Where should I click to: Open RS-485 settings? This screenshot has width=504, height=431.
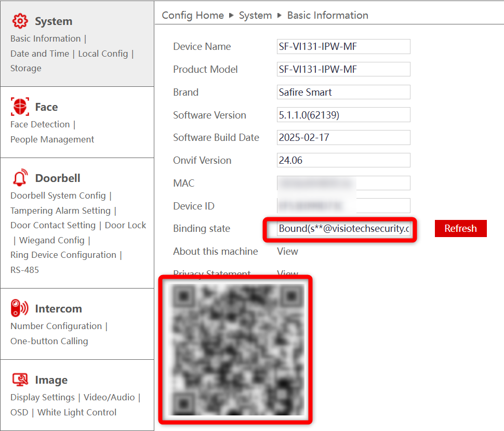[25, 270]
